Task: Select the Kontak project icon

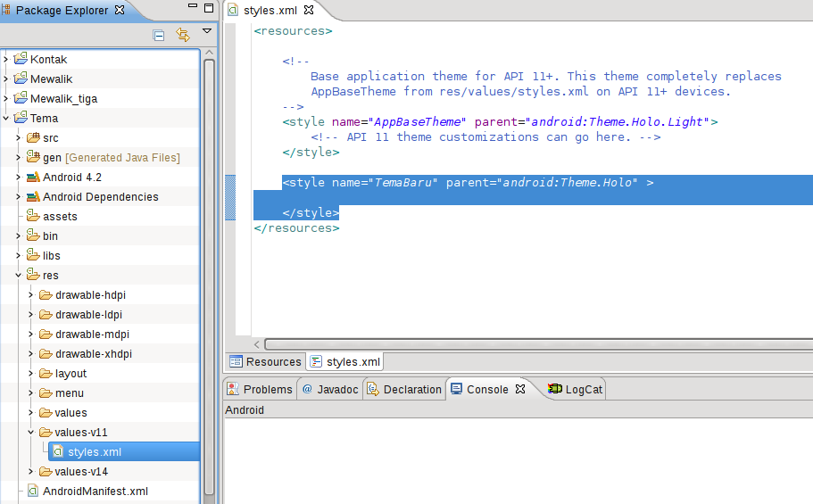Action: (21, 59)
